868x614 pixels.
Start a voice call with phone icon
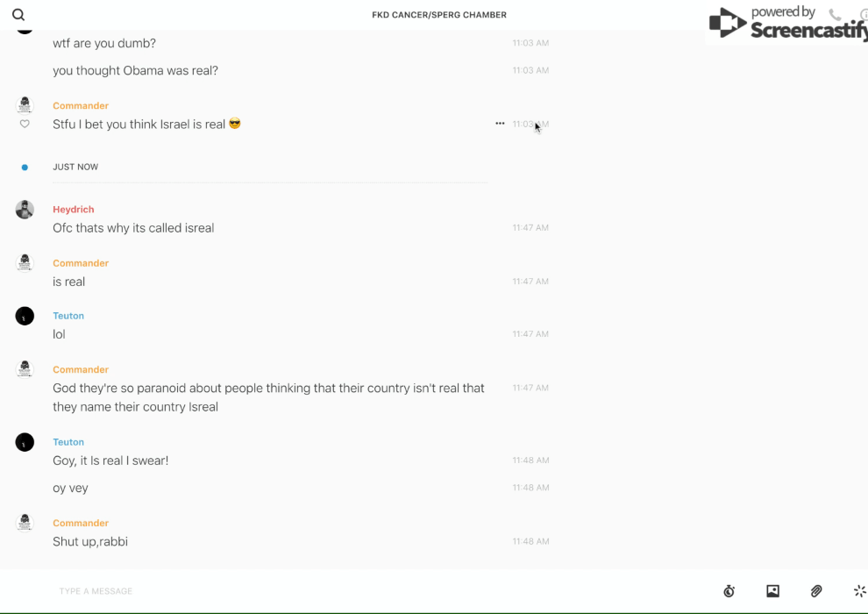pyautogui.click(x=835, y=15)
